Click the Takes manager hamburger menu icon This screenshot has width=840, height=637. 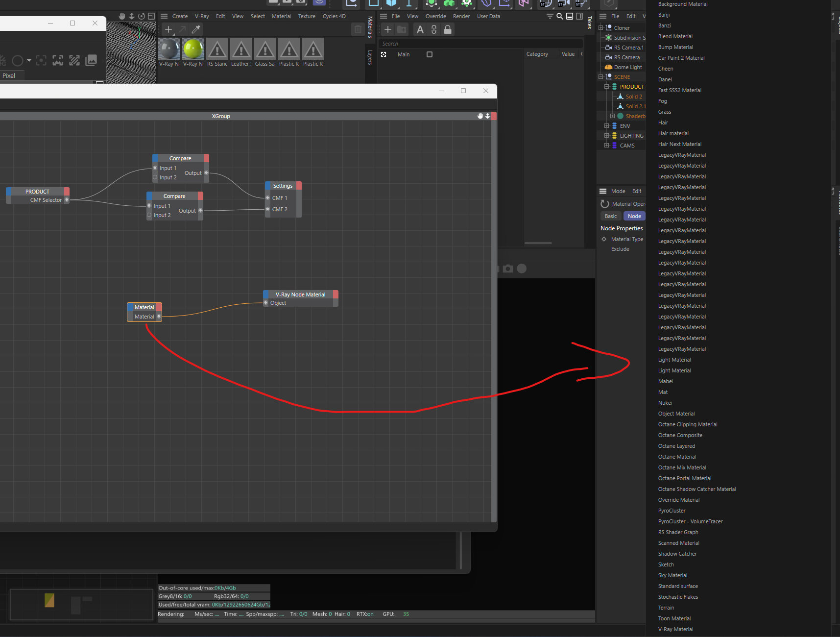[384, 16]
